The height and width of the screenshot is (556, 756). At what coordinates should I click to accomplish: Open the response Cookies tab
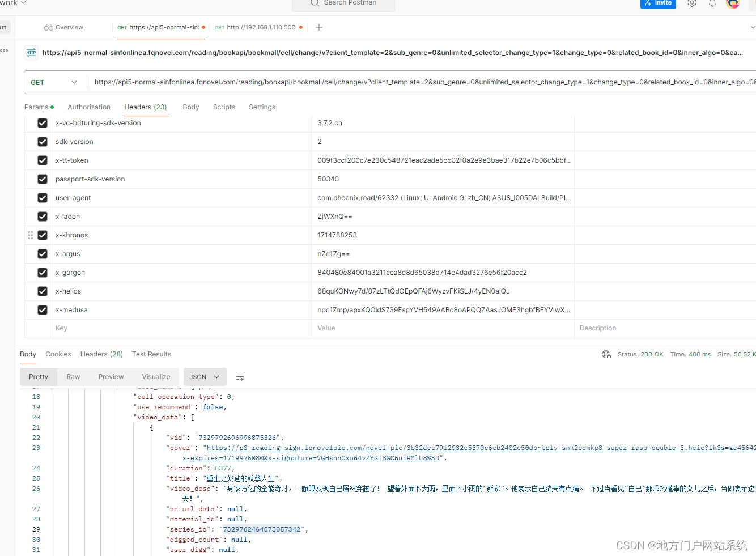(58, 354)
